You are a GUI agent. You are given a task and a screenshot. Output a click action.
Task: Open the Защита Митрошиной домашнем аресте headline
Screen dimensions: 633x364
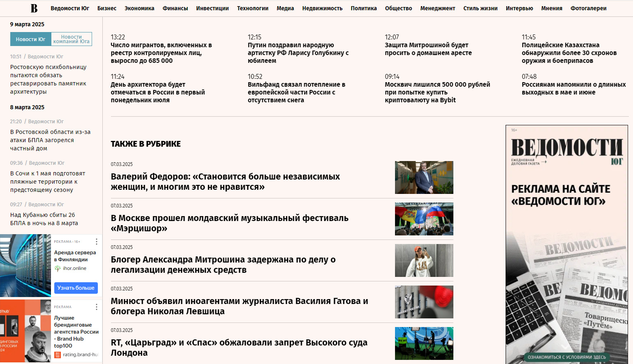[428, 49]
